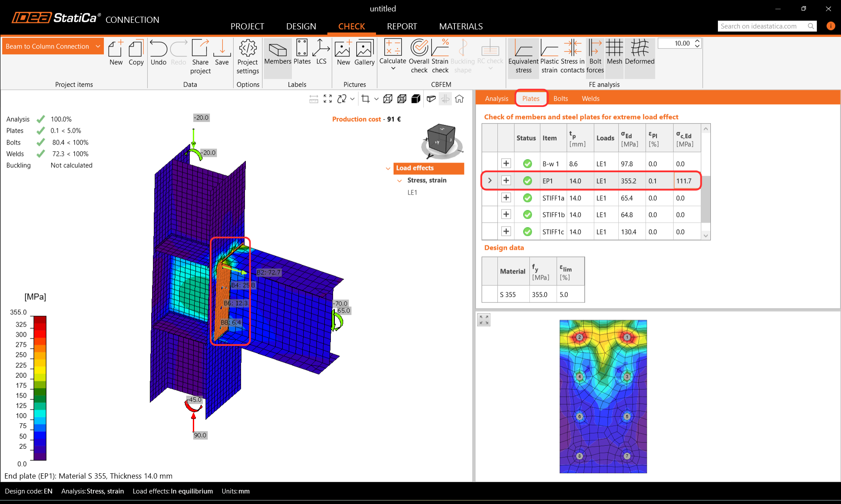
Task: Expand the STIFF1a plate row
Action: (x=506, y=198)
